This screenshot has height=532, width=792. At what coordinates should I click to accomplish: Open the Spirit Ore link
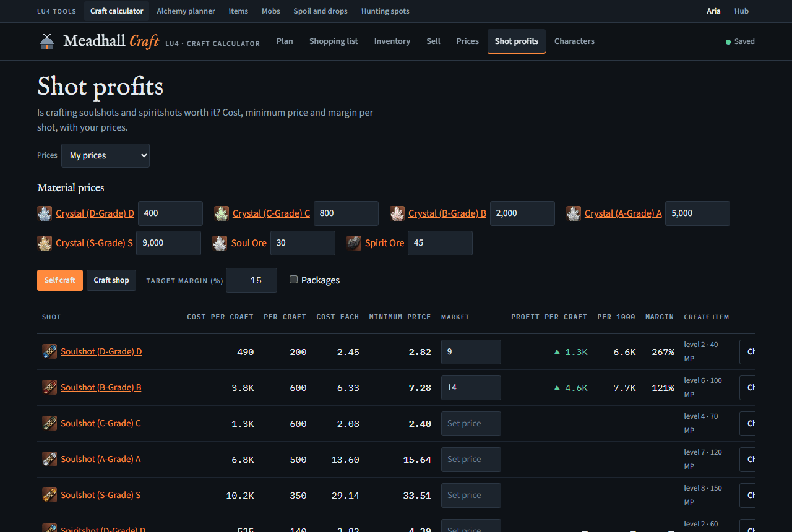384,243
